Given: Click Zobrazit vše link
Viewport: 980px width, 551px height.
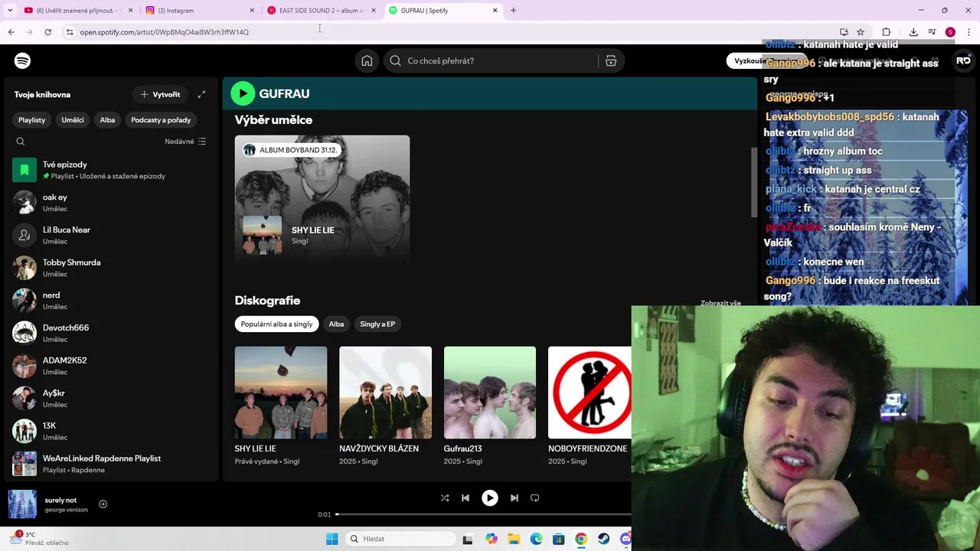Looking at the screenshot, I should pos(720,303).
